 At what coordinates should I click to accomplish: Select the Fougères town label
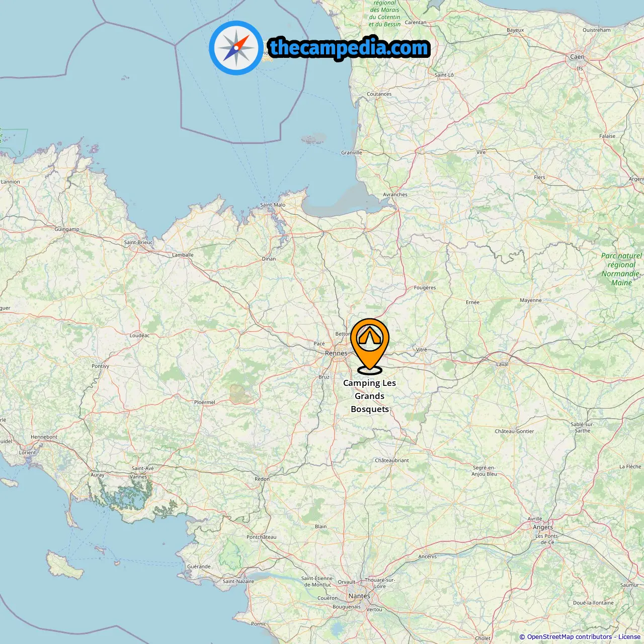coord(425,288)
